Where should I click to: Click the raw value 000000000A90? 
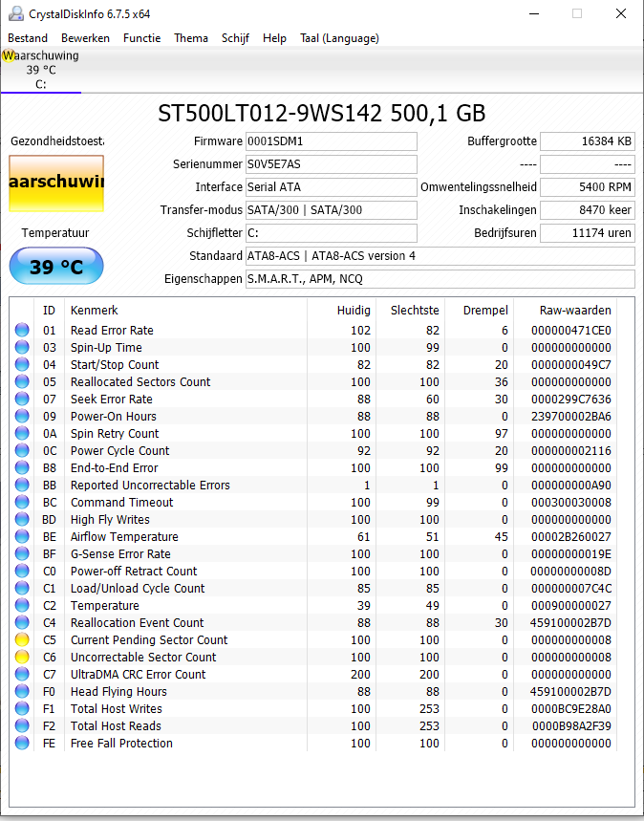pos(571,485)
